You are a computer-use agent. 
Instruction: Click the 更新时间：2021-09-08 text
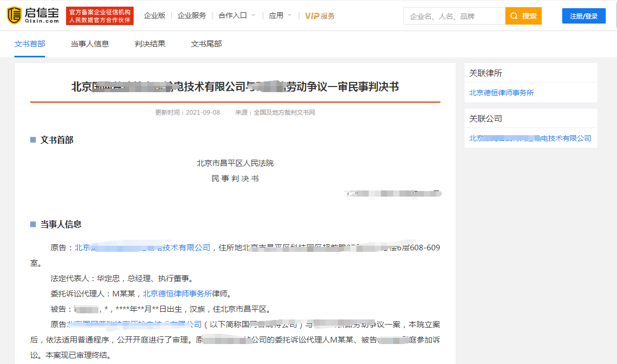[x=187, y=112]
